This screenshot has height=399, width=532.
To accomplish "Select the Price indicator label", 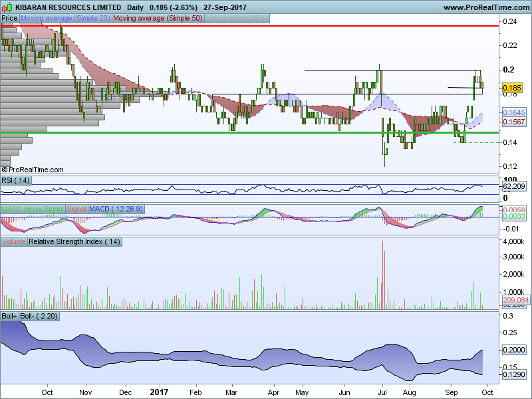I will click(x=9, y=19).
